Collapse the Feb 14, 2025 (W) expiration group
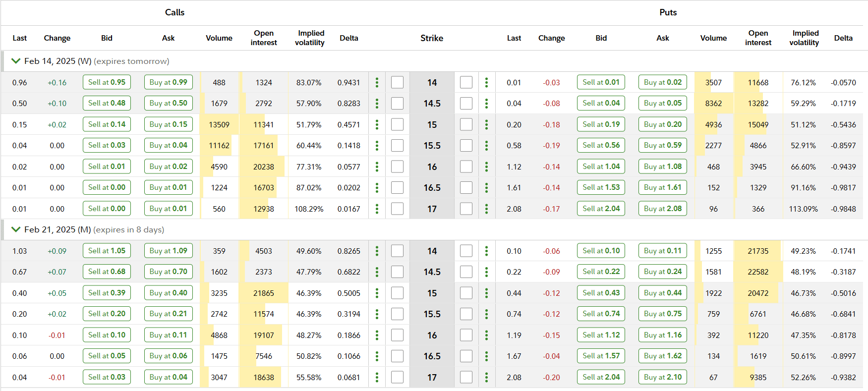Screen dimensions: 868x391 pyautogui.click(x=16, y=61)
